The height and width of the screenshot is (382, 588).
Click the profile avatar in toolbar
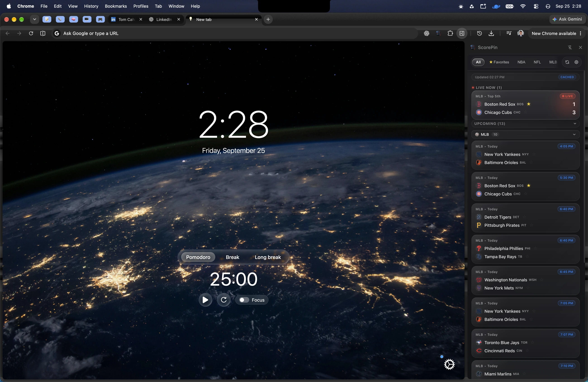[x=521, y=33]
